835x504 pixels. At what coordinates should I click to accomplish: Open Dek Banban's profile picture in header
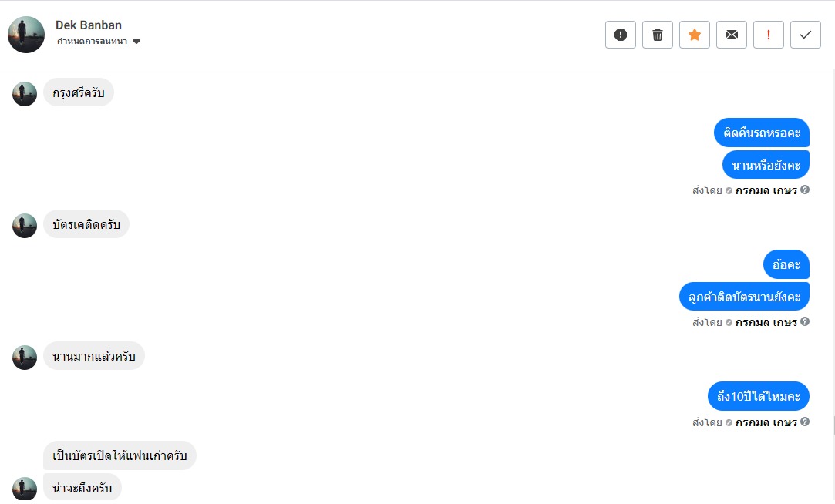point(26,35)
